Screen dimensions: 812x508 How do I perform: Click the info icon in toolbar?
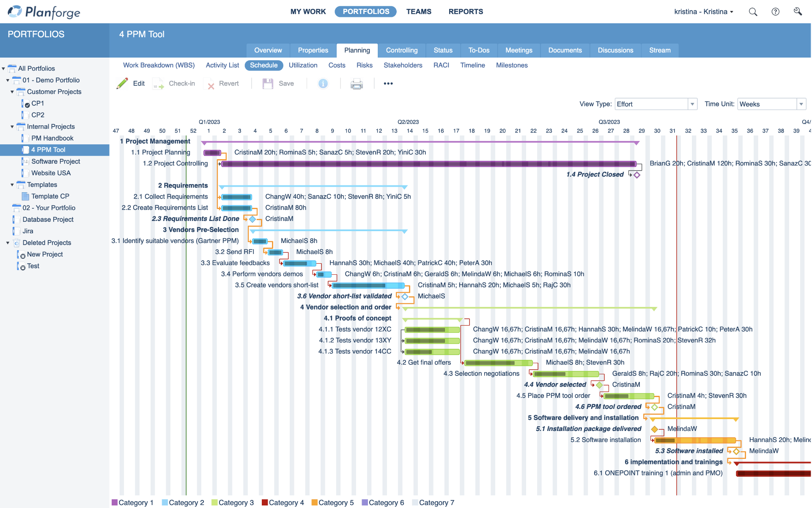click(x=323, y=84)
